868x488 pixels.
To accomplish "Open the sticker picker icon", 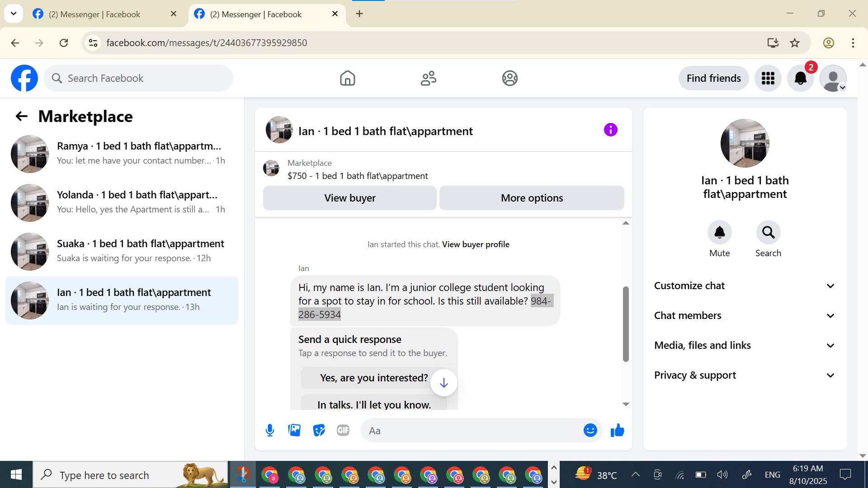I will (x=319, y=431).
